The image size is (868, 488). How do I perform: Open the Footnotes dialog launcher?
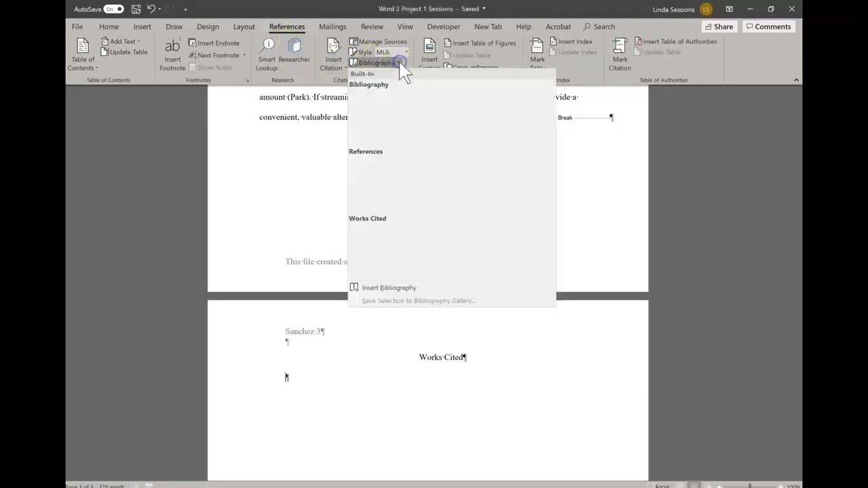click(x=247, y=80)
